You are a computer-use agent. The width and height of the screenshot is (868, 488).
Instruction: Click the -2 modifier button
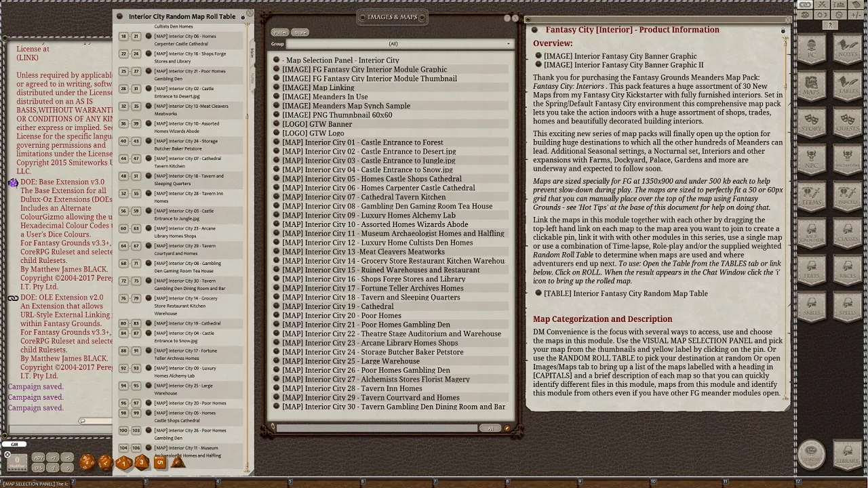[x=53, y=468]
